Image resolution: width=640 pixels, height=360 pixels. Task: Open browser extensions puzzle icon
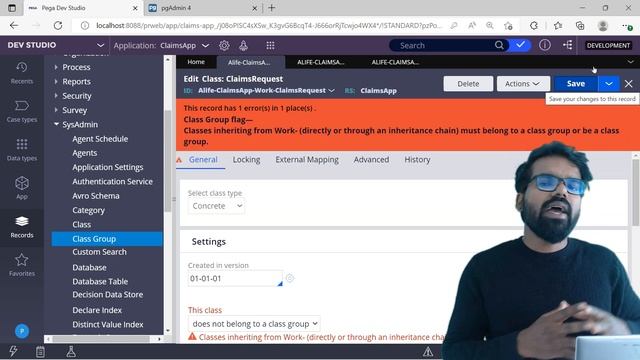(x=534, y=25)
